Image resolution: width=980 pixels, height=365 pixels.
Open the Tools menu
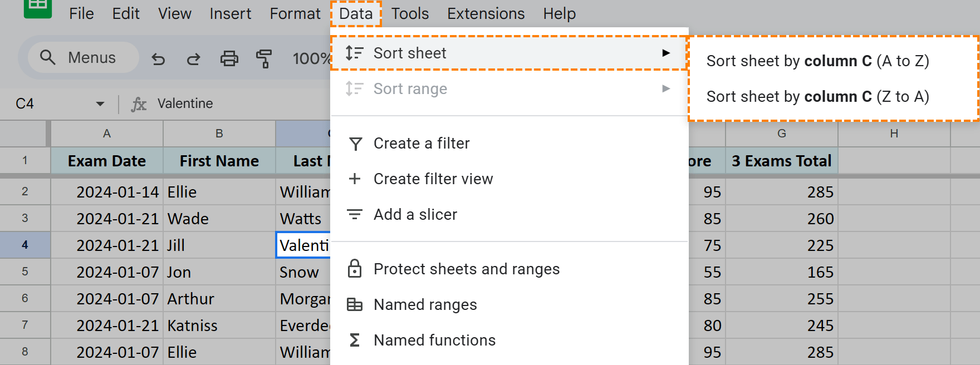click(410, 13)
